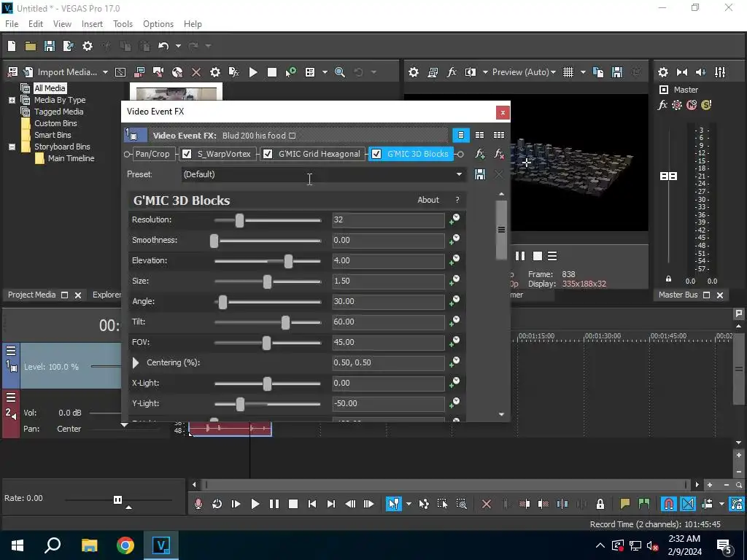
Task: Click the Plug-In Chain add icon
Action: [480, 154]
